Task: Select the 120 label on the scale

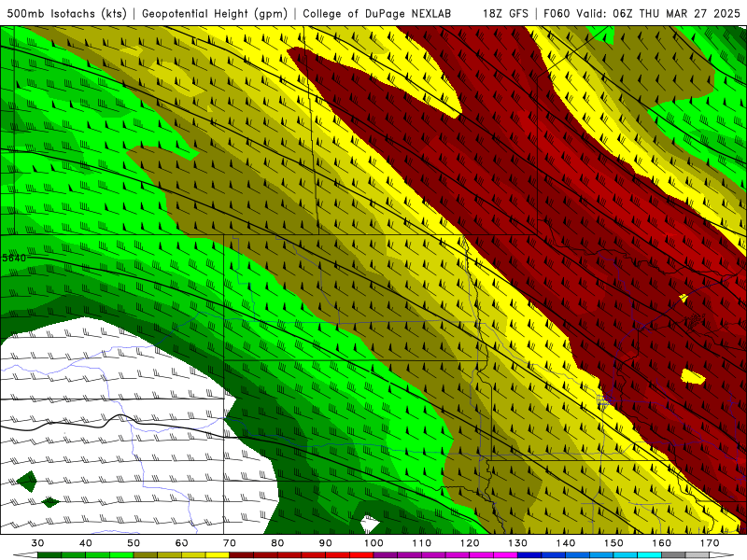Action: (x=470, y=543)
